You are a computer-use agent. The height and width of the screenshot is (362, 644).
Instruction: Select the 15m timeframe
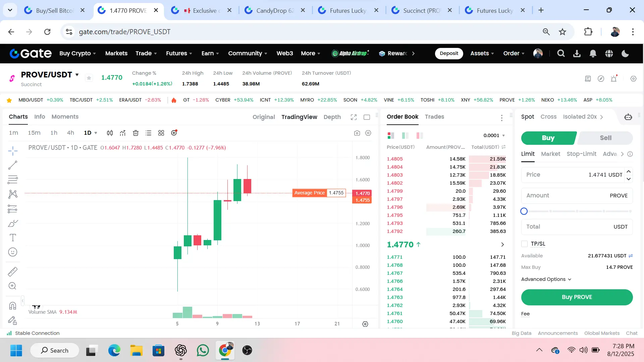[x=34, y=133]
